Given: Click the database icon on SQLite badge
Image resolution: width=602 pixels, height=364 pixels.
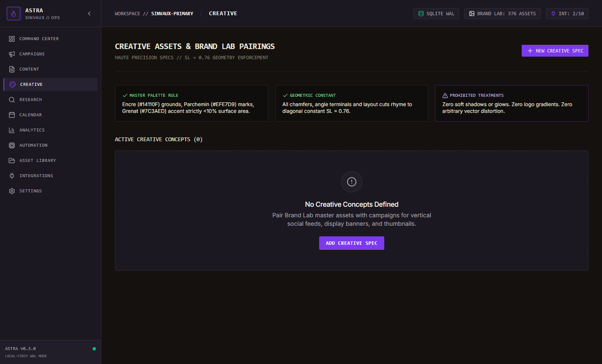Looking at the screenshot, I should 421,14.
